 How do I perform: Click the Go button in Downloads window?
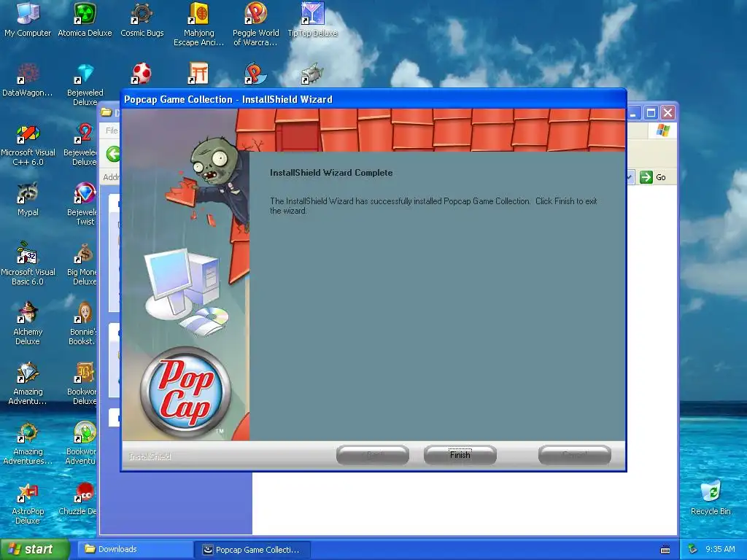[x=653, y=177]
